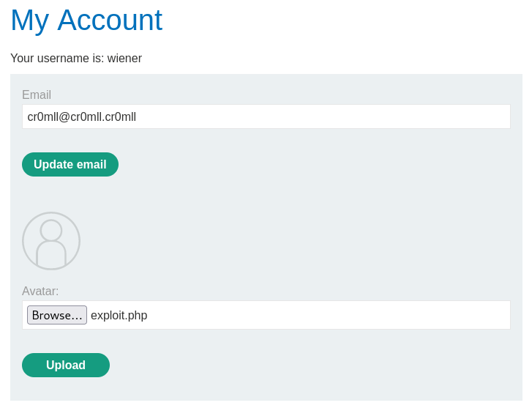Click empty area of avatar file input
Viewport: 532px width, 408px height.
tap(329, 315)
